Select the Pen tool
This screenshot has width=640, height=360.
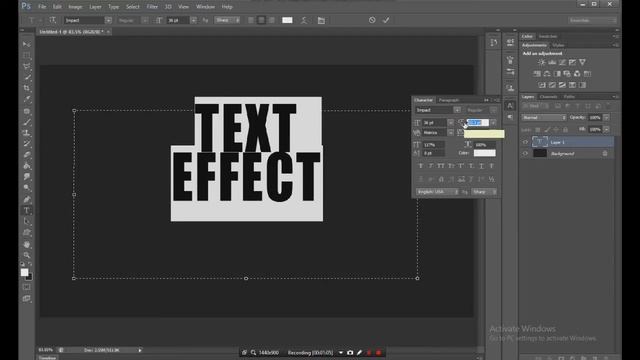tap(27, 200)
